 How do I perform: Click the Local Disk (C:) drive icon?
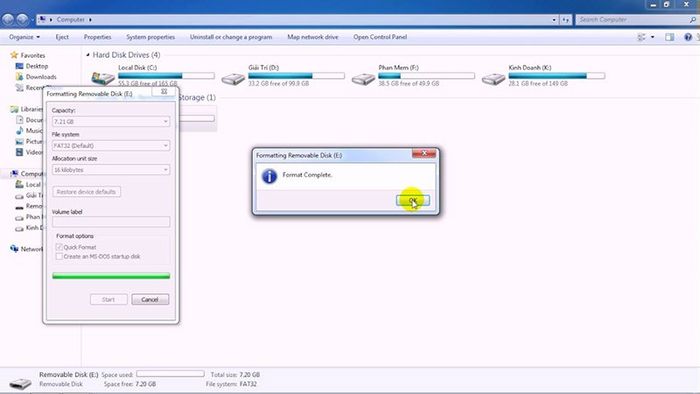coord(103,79)
